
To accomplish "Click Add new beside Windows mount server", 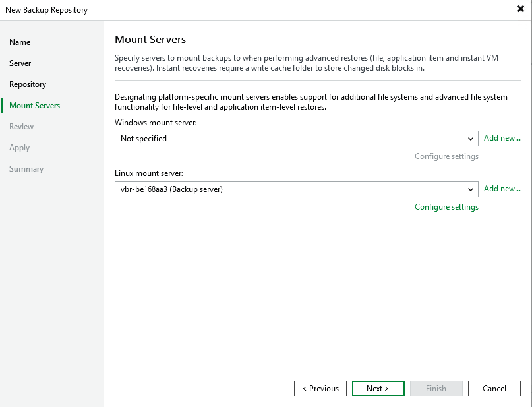I will 502,138.
